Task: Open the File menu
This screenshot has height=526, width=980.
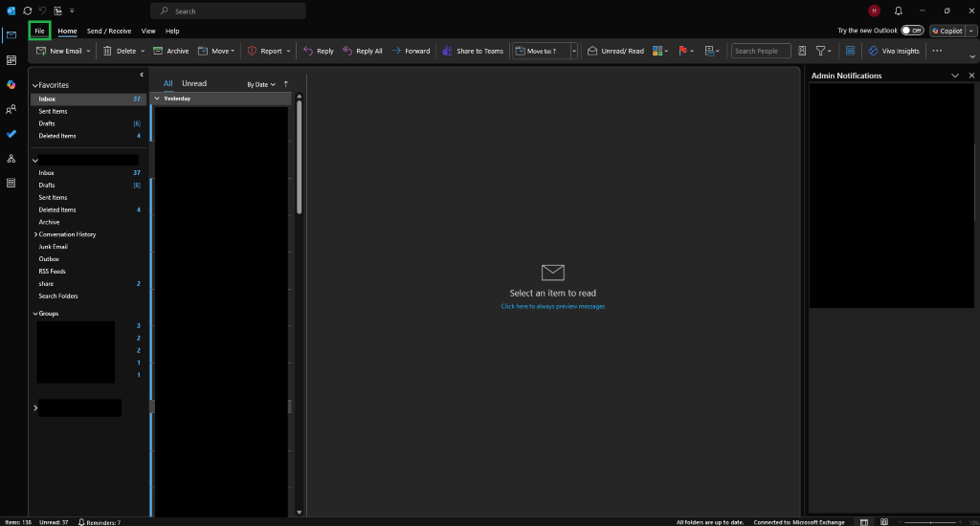Action: [39, 31]
